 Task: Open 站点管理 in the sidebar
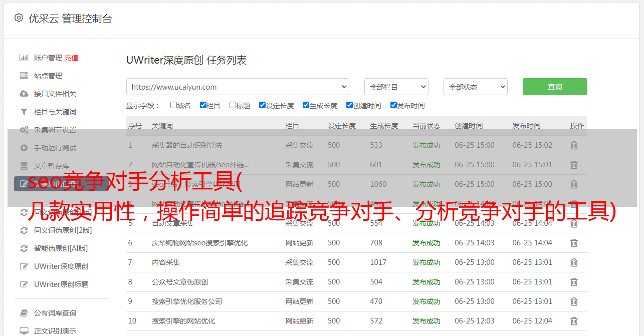click(48, 76)
